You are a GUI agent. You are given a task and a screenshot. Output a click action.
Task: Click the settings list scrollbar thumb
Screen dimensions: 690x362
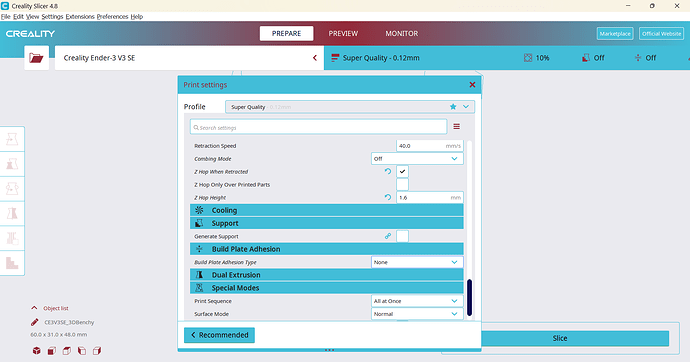tap(470, 297)
